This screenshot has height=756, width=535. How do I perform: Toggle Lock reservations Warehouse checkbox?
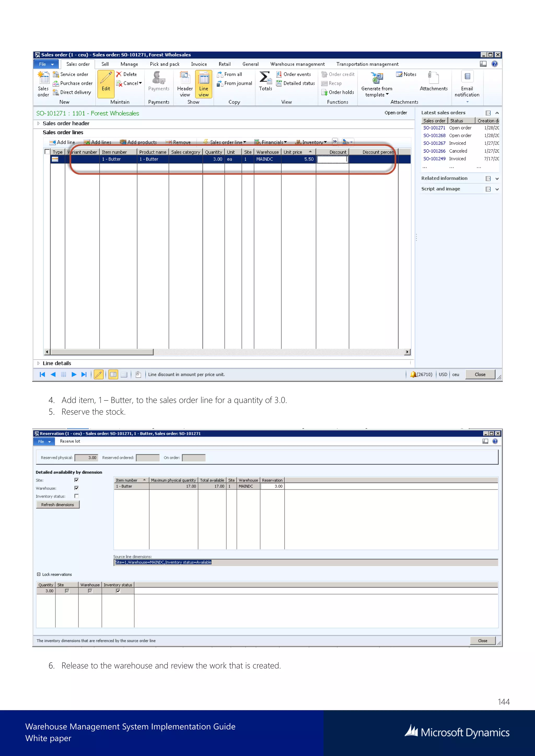coord(90,591)
